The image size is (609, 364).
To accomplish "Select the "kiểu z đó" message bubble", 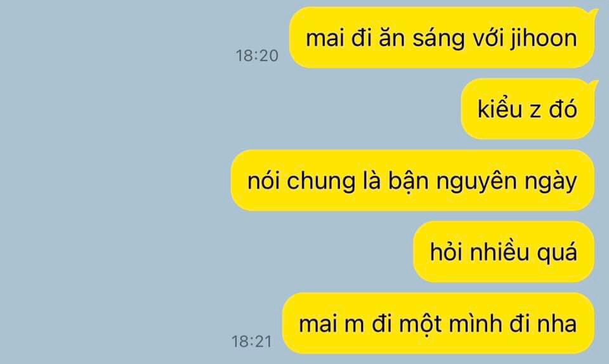I will [x=528, y=109].
